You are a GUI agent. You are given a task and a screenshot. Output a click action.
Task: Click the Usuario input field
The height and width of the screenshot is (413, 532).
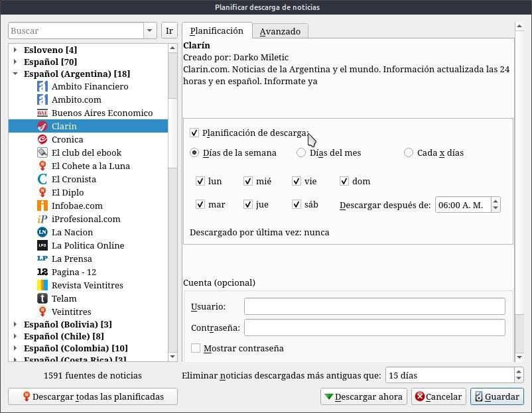(x=375, y=306)
